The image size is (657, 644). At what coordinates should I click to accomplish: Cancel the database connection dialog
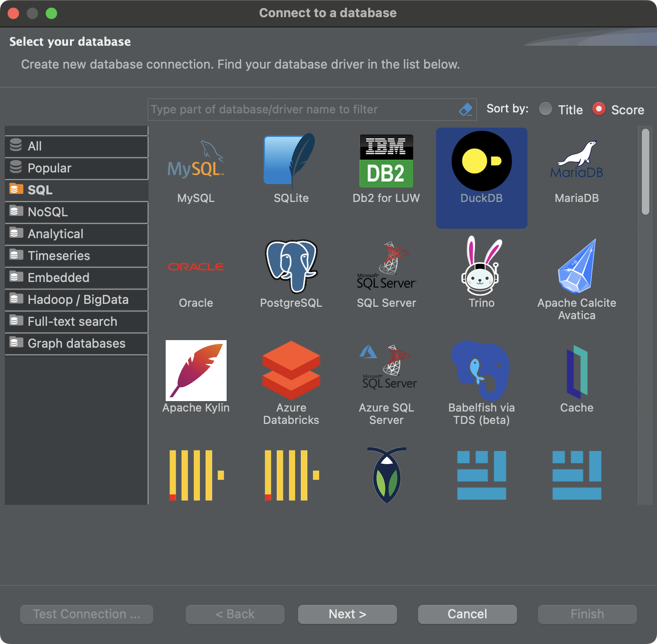468,614
